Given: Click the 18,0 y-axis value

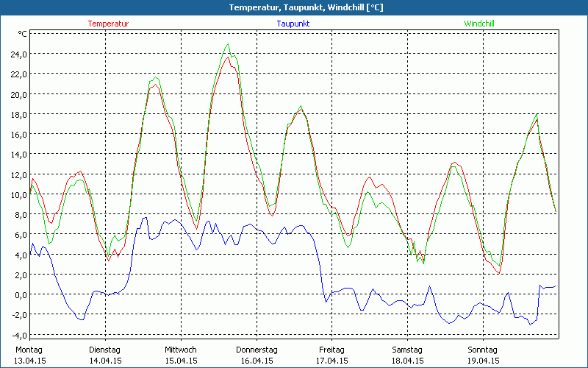Looking at the screenshot, I should pyautogui.click(x=19, y=114).
